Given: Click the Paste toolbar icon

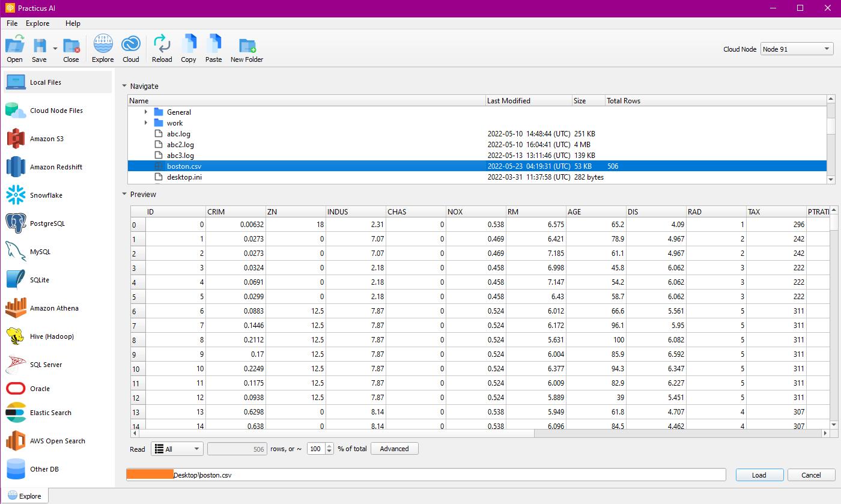Looking at the screenshot, I should click(213, 48).
